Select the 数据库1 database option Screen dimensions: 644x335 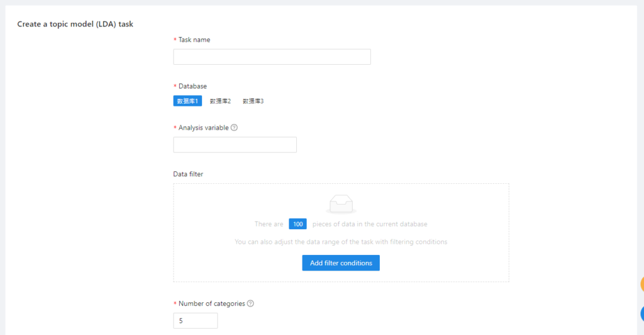[x=187, y=101]
